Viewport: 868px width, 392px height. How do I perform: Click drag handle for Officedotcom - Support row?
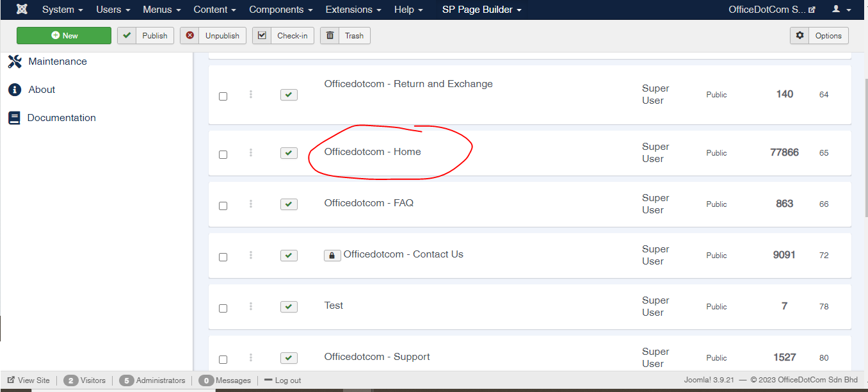(251, 357)
